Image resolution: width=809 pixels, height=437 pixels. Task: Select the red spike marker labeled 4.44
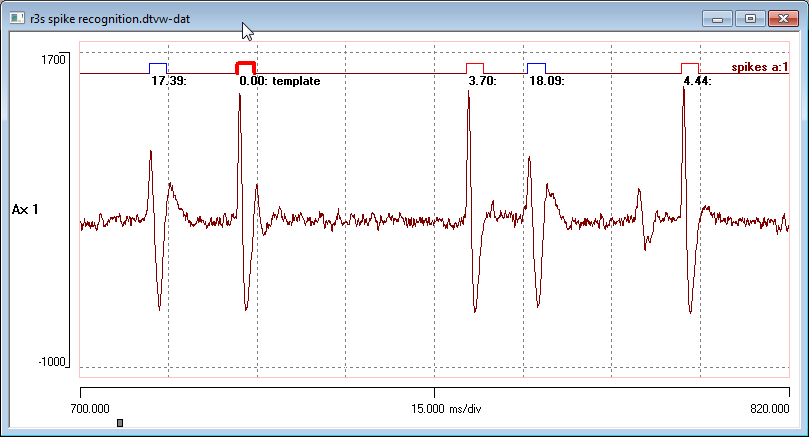(690, 68)
